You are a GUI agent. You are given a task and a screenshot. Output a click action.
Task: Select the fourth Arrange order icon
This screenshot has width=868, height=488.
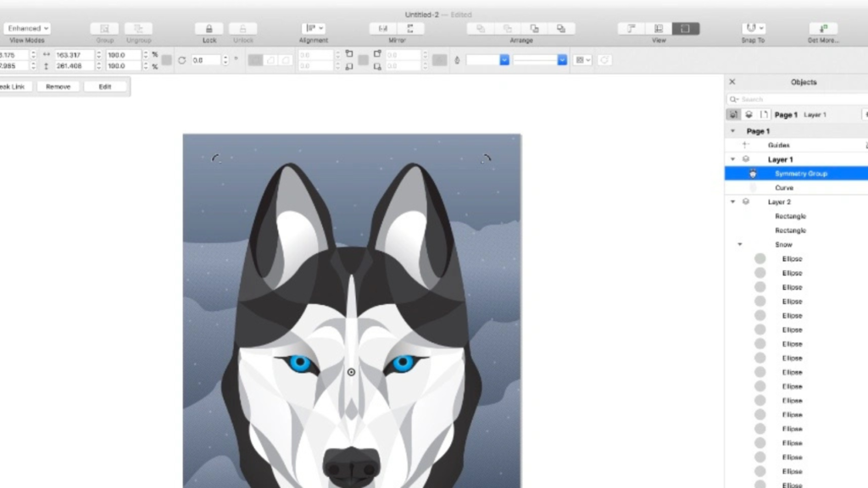point(560,29)
